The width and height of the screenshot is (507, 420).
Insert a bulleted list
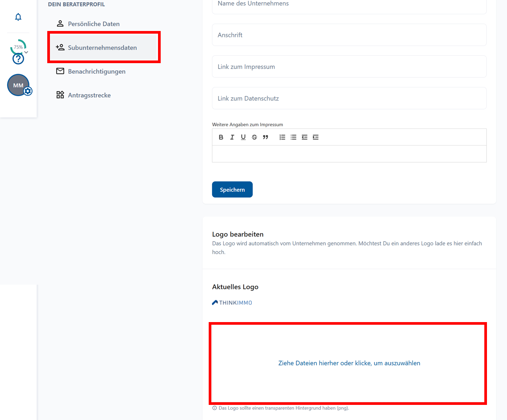293,137
